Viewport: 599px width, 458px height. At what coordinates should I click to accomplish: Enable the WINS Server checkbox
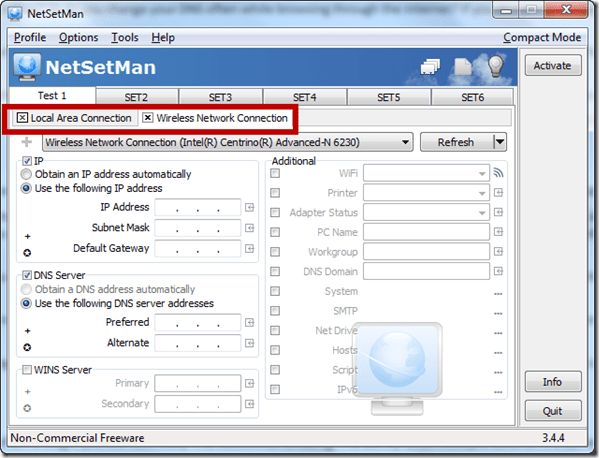(27, 370)
